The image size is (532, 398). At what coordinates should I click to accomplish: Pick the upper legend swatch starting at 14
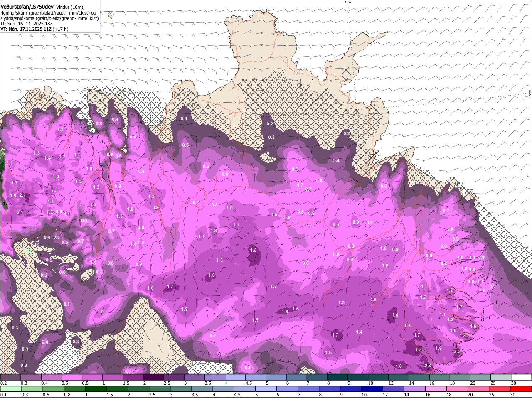419,377
